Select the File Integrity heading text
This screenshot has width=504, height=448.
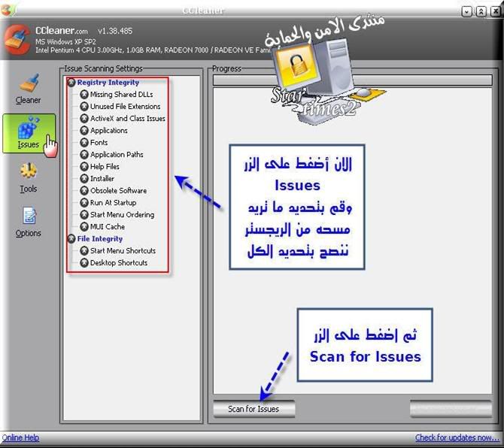pyautogui.click(x=100, y=239)
